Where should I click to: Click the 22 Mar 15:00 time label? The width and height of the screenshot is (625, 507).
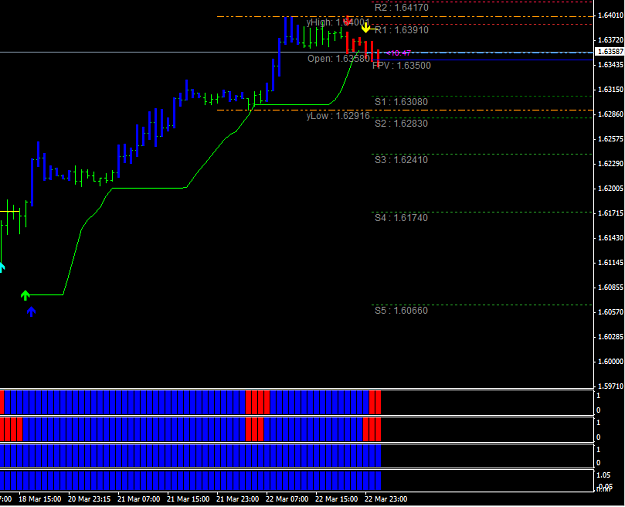[336, 499]
